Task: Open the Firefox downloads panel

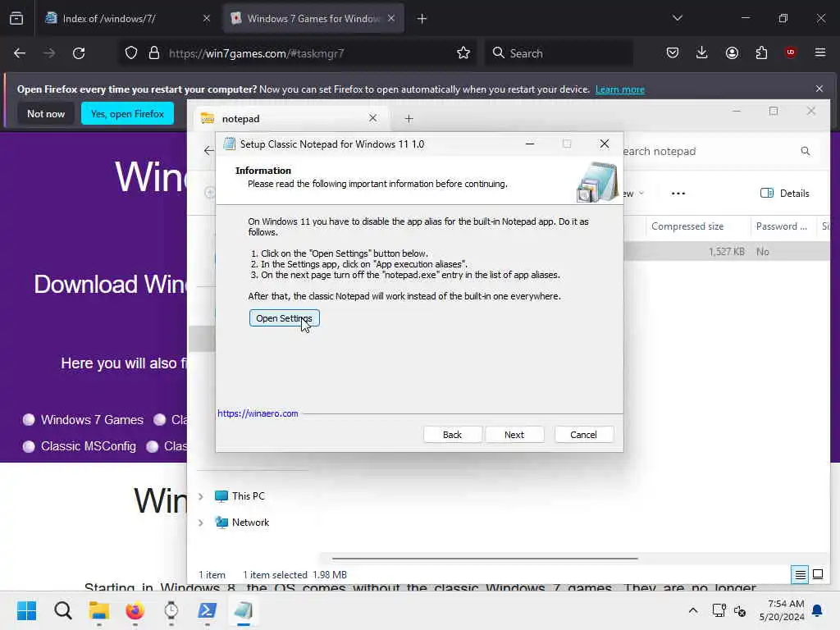Action: click(x=702, y=53)
